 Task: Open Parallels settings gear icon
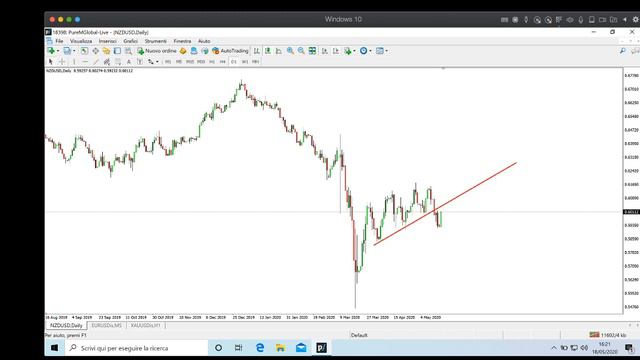pyautogui.click(x=636, y=19)
